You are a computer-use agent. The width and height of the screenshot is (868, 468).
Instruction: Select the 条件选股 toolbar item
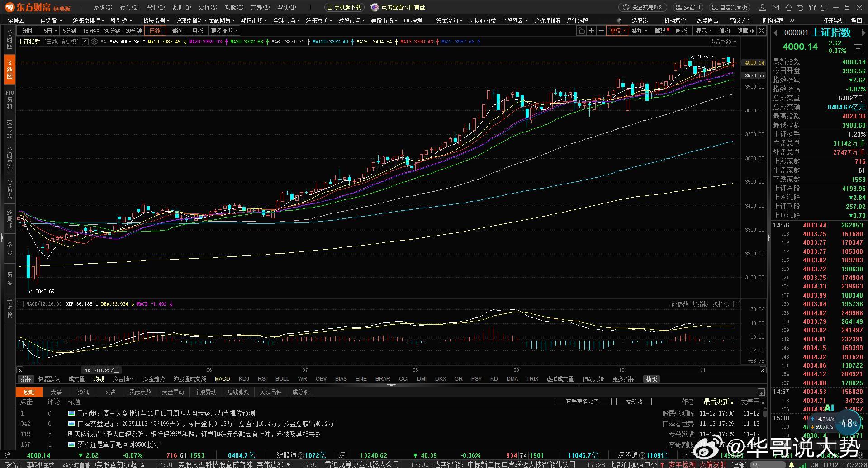577,20
